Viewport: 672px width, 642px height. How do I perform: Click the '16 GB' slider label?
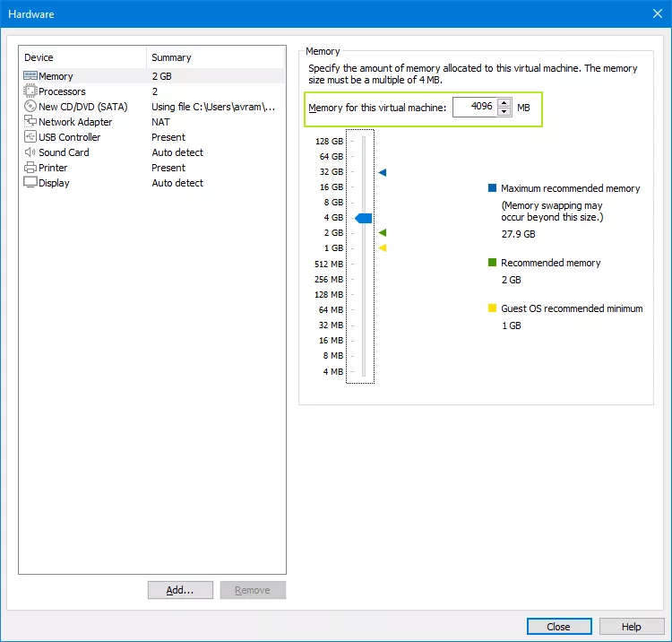click(x=332, y=187)
